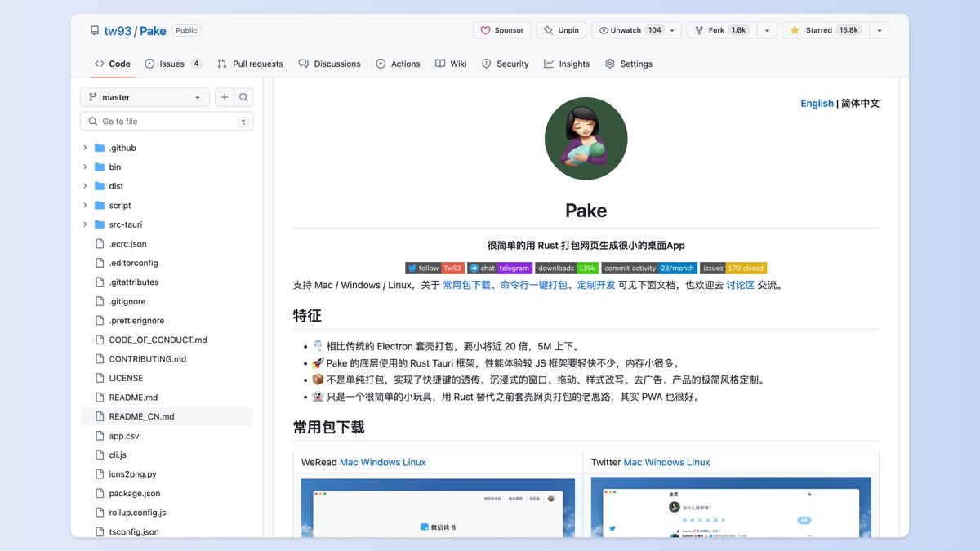Expand the src-tauri folder

pos(84,224)
